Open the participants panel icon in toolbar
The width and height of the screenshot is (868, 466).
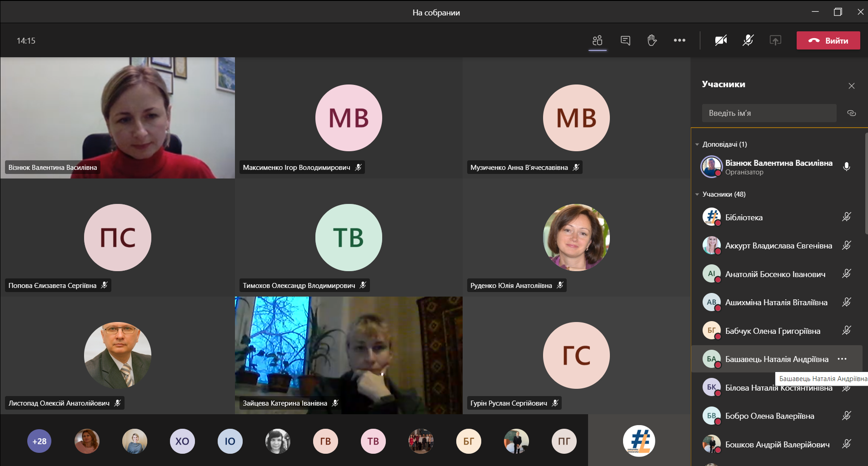(597, 40)
